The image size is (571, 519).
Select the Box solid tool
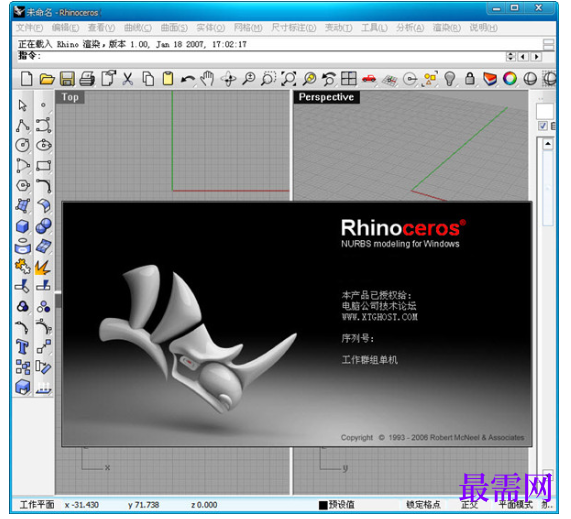23,226
